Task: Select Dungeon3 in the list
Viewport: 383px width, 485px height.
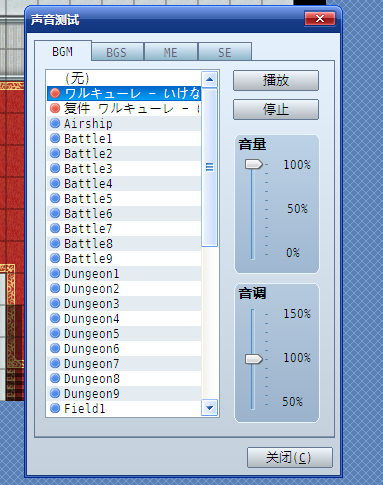Action: point(124,303)
